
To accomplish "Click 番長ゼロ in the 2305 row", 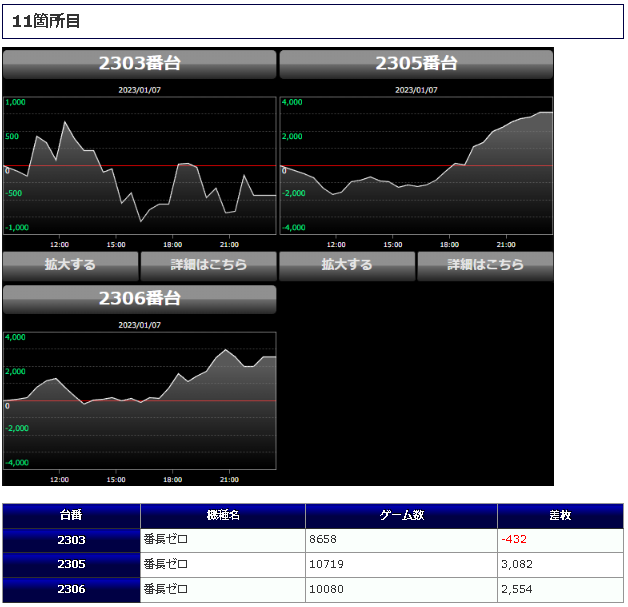I will point(166,565).
